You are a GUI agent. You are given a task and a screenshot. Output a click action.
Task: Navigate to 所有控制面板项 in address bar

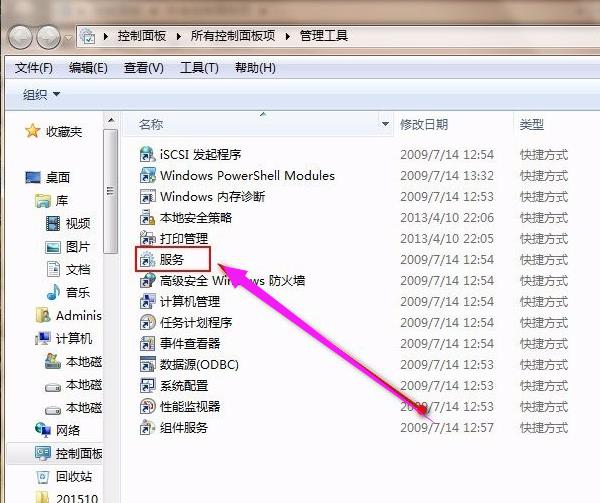click(x=233, y=36)
